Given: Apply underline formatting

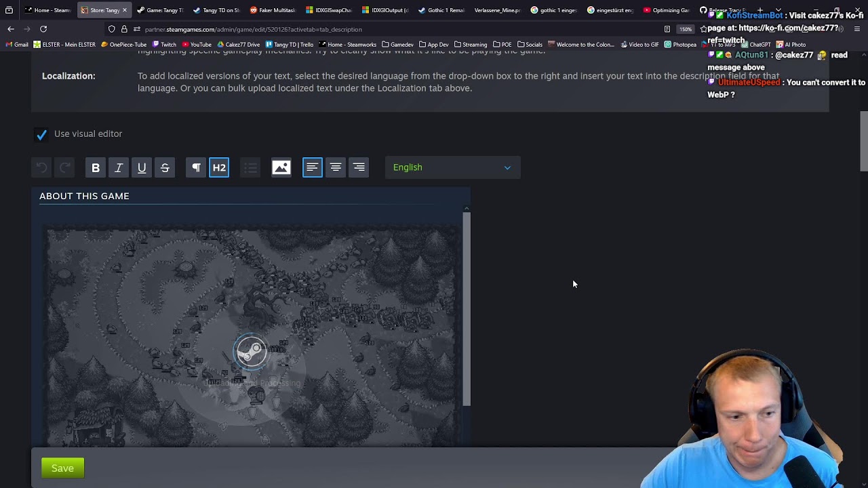Looking at the screenshot, I should pyautogui.click(x=142, y=167).
